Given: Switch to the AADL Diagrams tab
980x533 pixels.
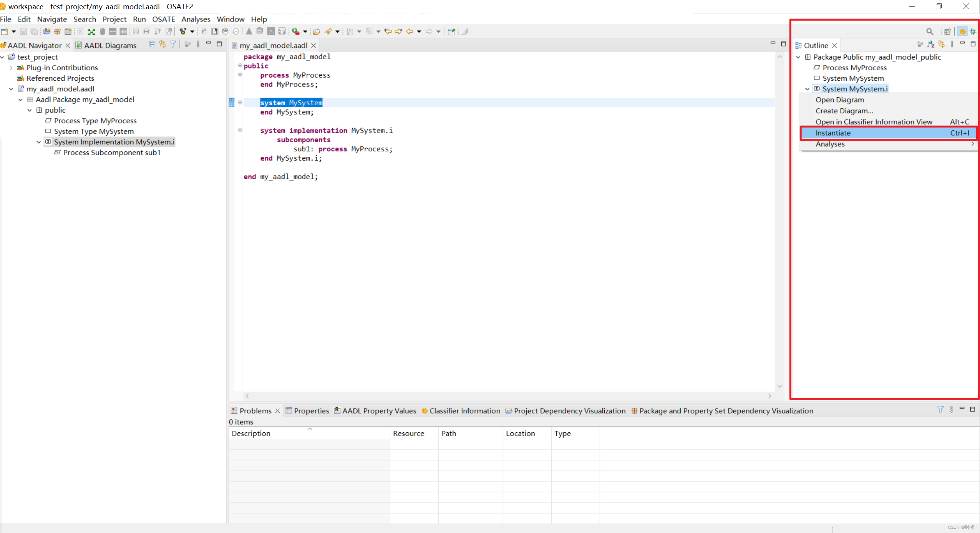Looking at the screenshot, I should (110, 45).
